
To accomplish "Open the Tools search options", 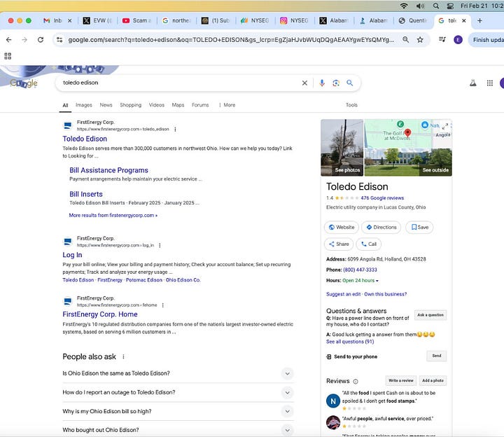I will click(351, 105).
